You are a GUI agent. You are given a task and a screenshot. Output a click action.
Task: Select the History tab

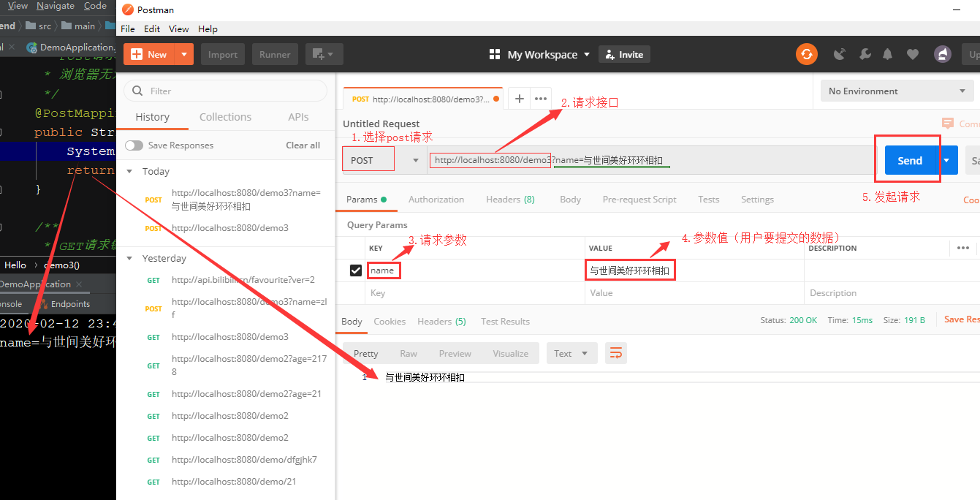click(x=152, y=117)
